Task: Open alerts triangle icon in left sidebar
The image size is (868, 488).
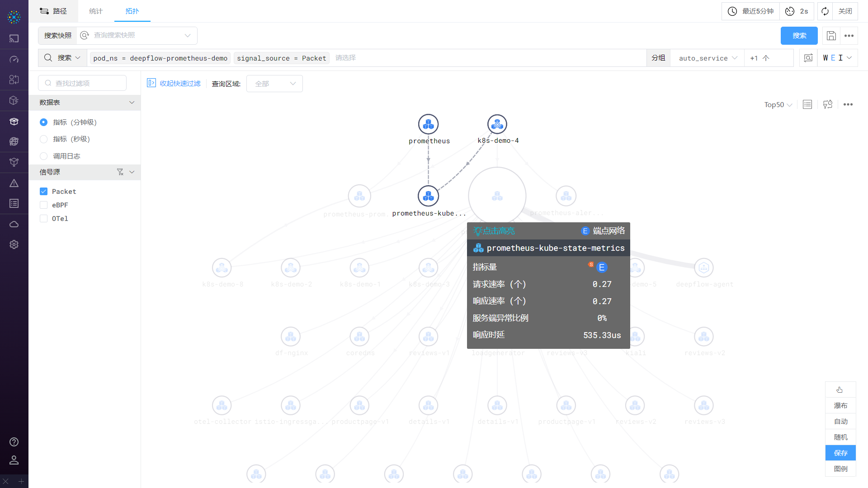Action: pyautogui.click(x=14, y=183)
